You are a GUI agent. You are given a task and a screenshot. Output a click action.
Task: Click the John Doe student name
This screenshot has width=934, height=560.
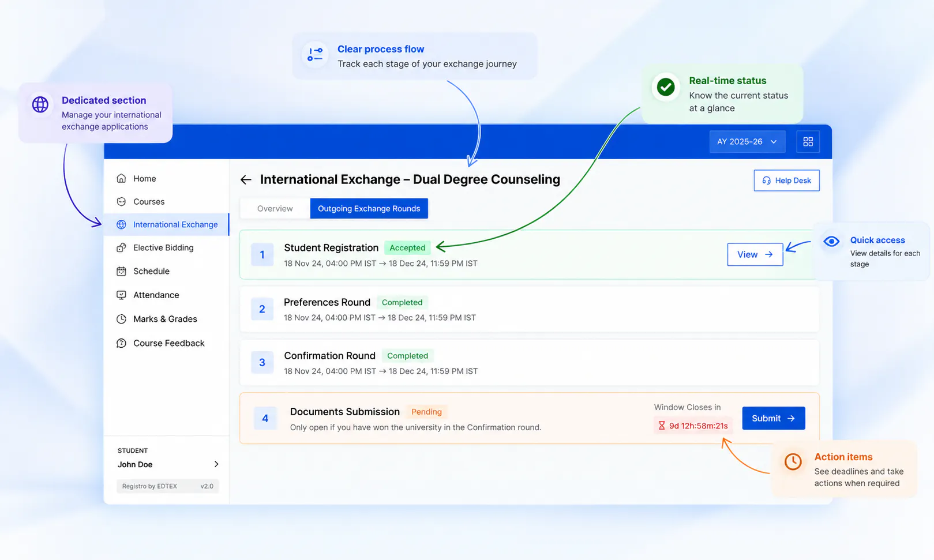click(135, 464)
